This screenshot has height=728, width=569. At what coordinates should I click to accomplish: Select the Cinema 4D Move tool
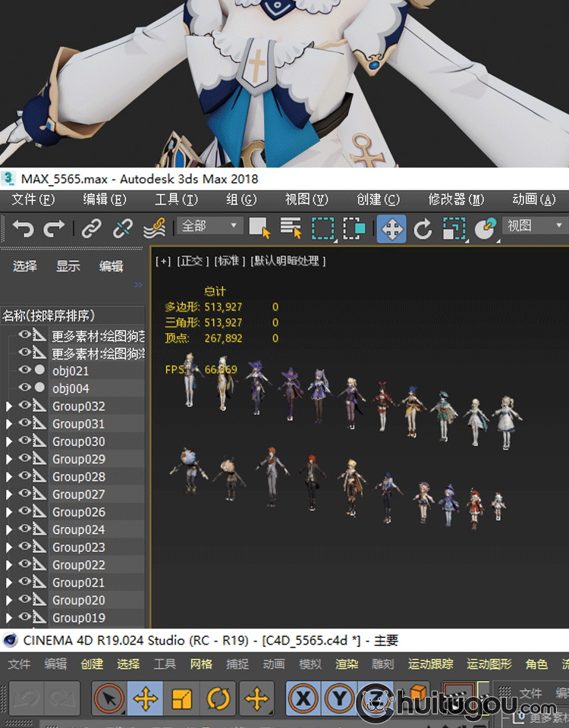coord(146,698)
